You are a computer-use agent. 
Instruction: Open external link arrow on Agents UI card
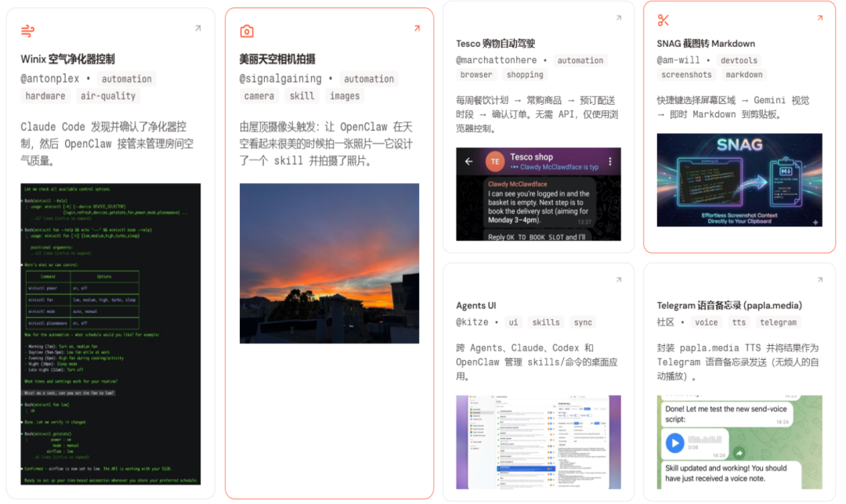[x=618, y=279]
